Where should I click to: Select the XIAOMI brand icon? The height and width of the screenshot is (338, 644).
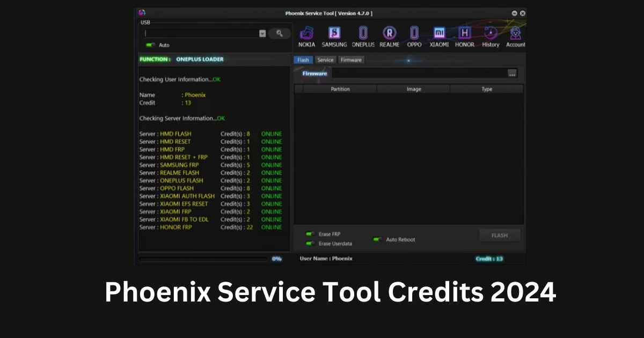coord(439,36)
